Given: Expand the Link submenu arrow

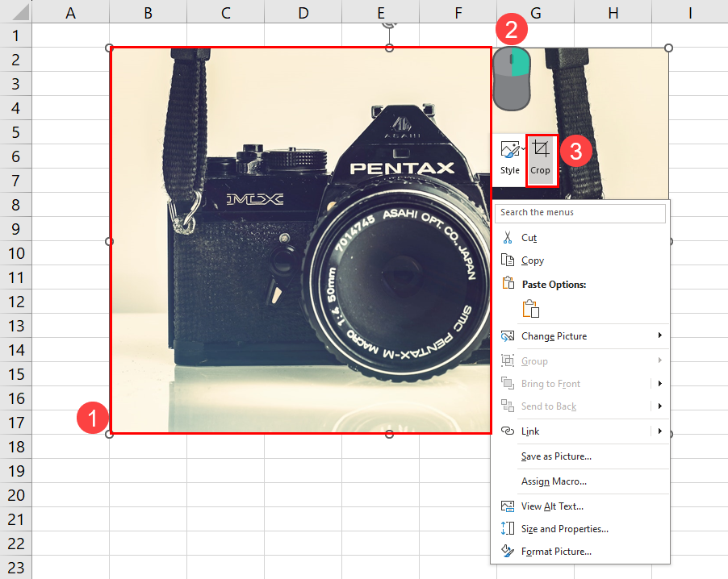Looking at the screenshot, I should pos(659,431).
